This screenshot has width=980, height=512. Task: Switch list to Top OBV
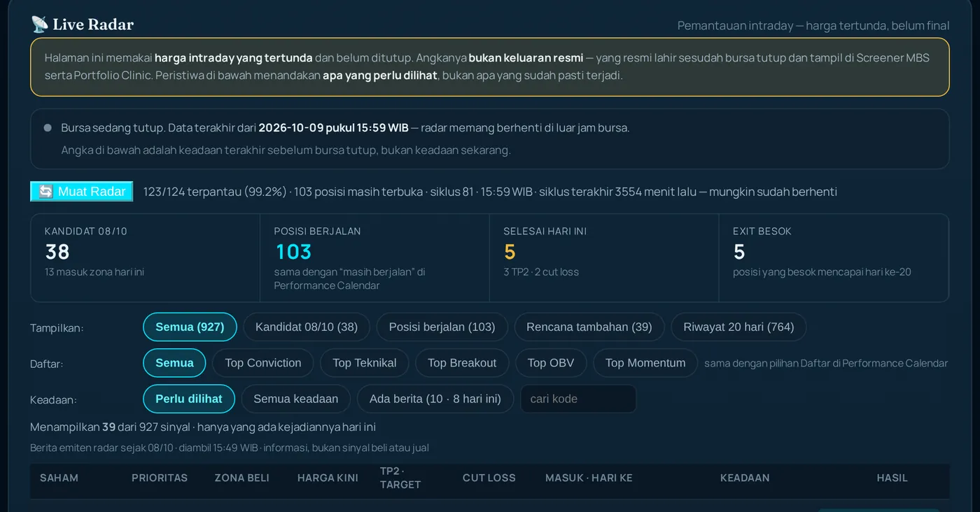pos(551,363)
